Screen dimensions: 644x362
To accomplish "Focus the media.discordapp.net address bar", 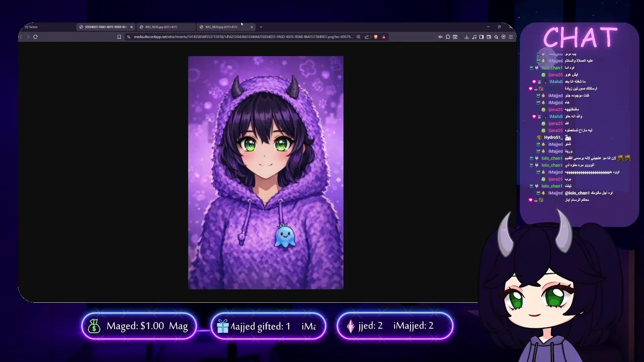I will (243, 37).
